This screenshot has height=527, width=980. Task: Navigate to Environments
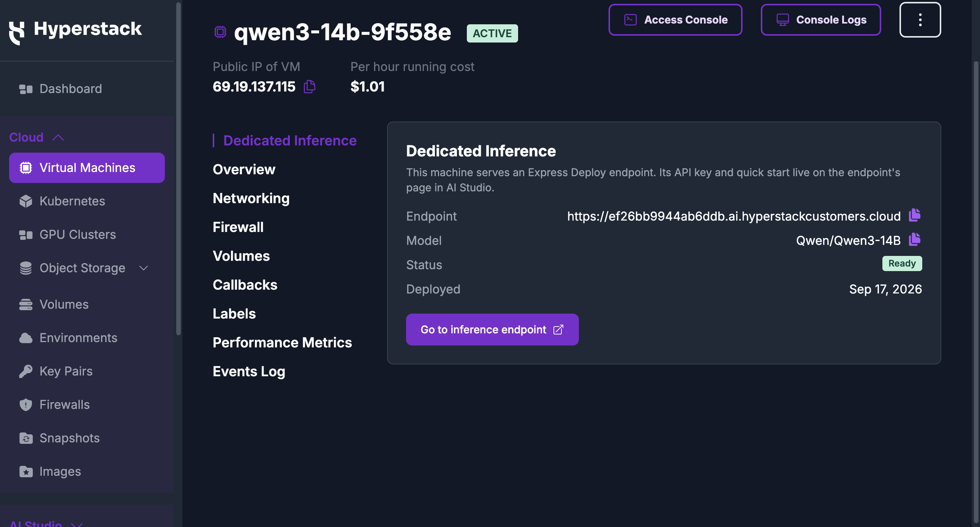coord(87,338)
